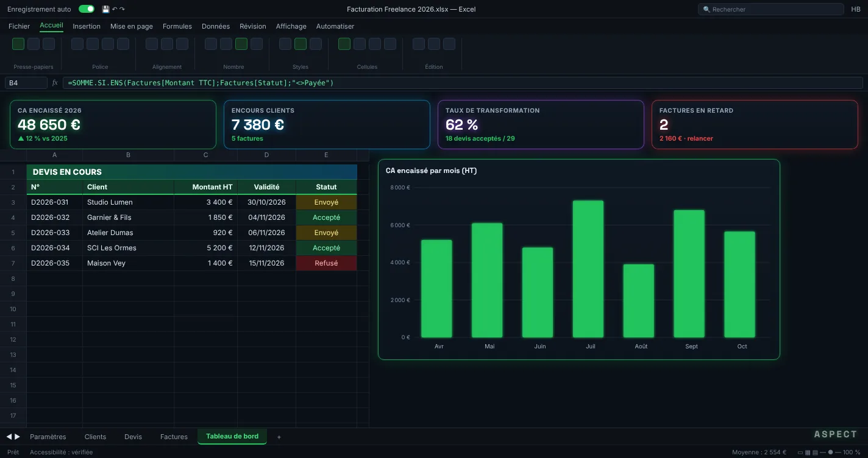This screenshot has width=868, height=458.
Task: Click the save icon in the title bar
Action: tap(105, 9)
